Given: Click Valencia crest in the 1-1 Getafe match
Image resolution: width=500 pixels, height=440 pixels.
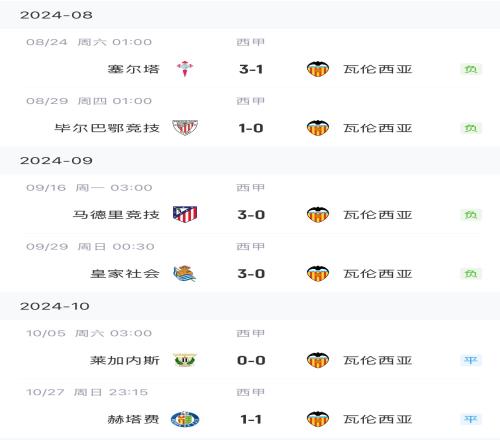Looking at the screenshot, I should coord(318,419).
